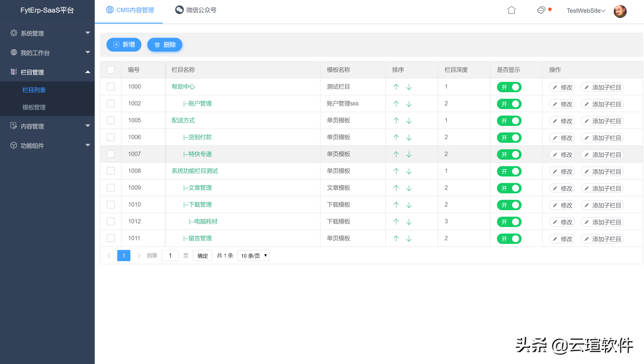The image size is (644, 364).
Task: Click 修改 for 电脑耗材 row
Action: (x=562, y=222)
